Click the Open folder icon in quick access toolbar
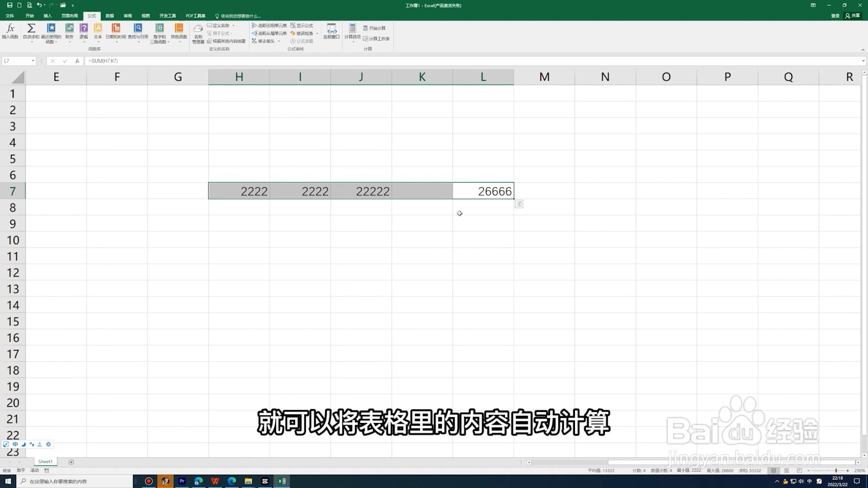 point(63,5)
